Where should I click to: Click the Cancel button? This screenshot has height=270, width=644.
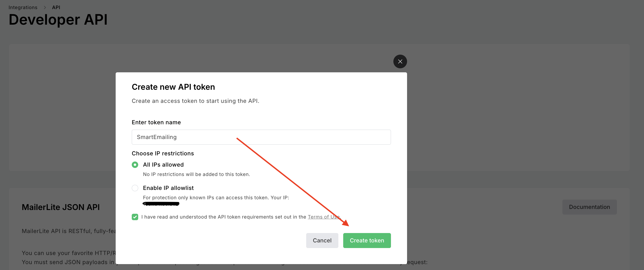(x=322, y=241)
